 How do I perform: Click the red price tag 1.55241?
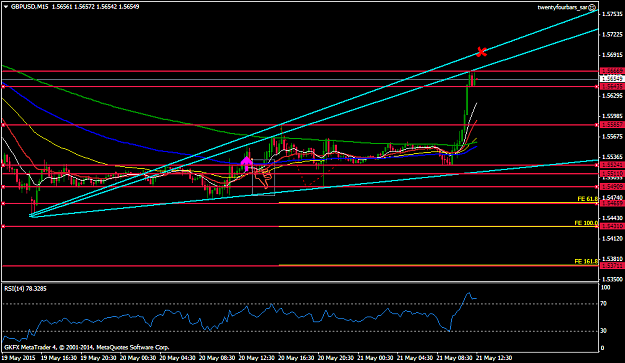click(x=611, y=165)
